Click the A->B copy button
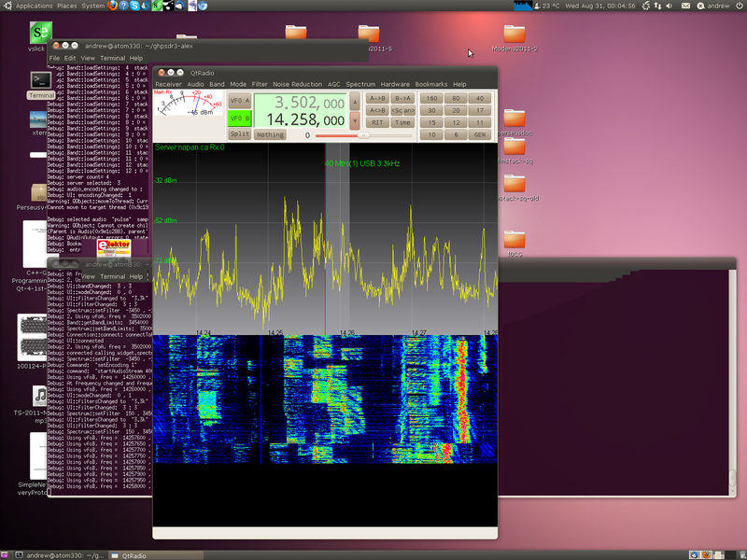747x560 pixels. click(377, 98)
